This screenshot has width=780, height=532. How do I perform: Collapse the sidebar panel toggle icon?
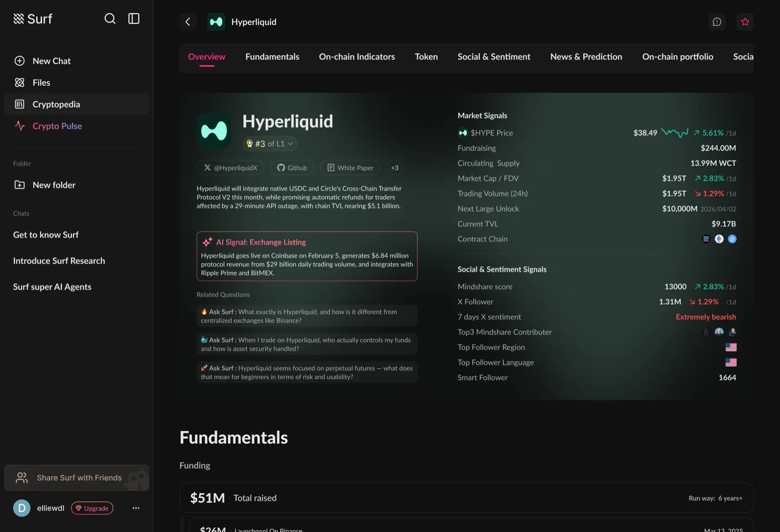[x=134, y=19]
